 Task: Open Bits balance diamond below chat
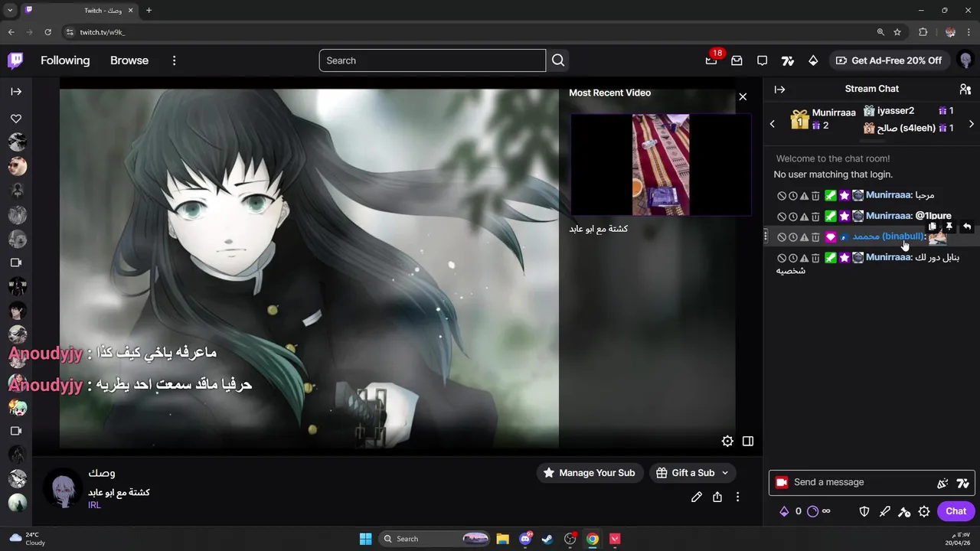click(x=784, y=511)
